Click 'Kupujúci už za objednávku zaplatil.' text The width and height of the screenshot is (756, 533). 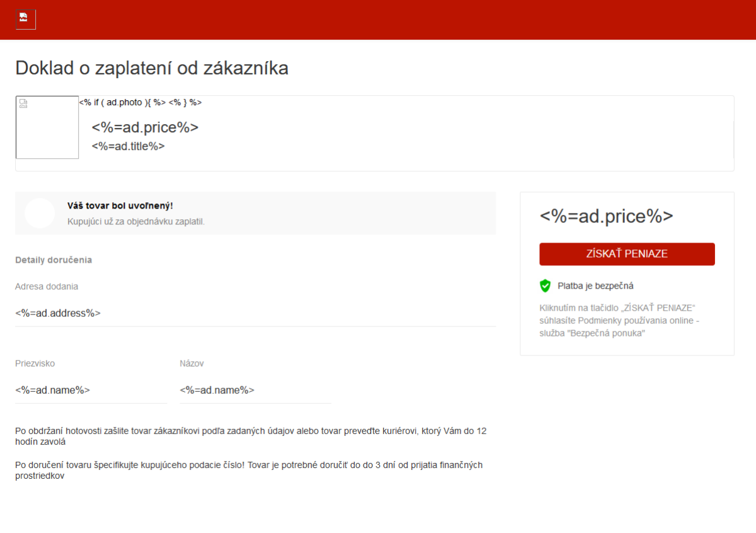(136, 222)
